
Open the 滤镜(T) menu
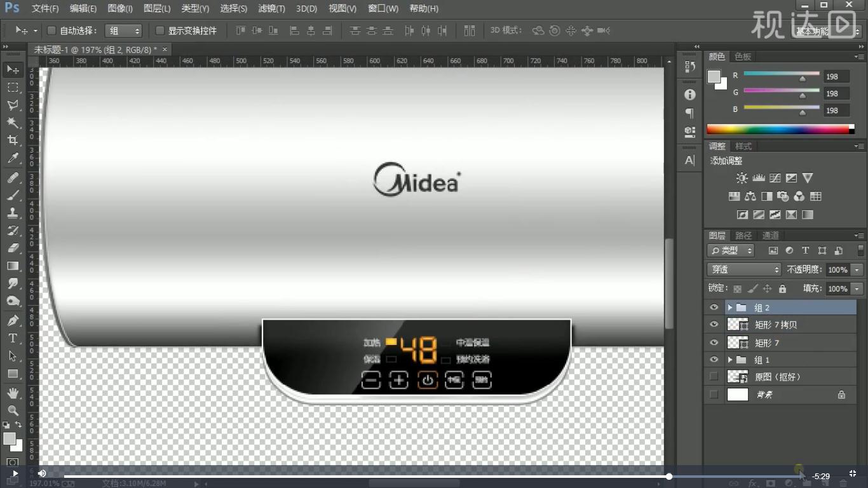(271, 9)
